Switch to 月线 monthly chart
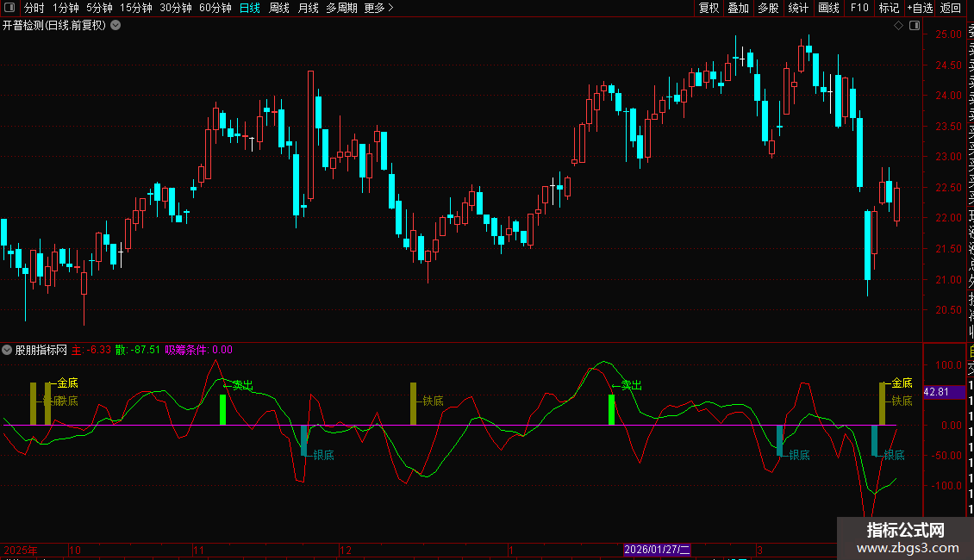Screen dimensions: 974x560 (x=308, y=8)
